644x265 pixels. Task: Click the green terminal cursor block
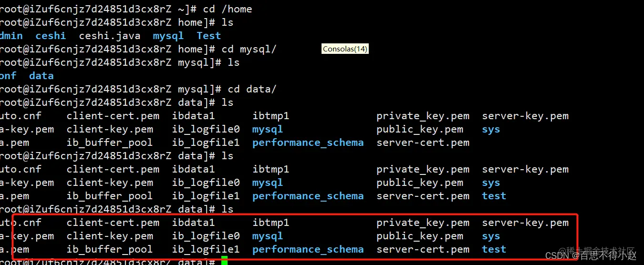pyautogui.click(x=224, y=261)
